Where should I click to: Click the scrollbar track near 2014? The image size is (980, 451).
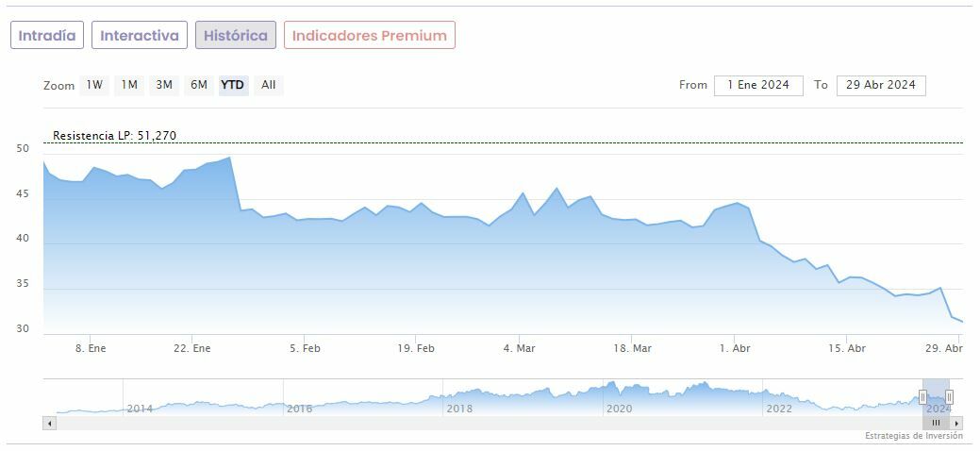[140, 424]
